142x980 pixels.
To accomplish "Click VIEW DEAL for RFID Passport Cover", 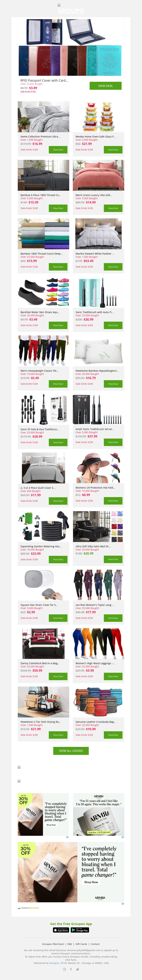I will click(x=105, y=86).
